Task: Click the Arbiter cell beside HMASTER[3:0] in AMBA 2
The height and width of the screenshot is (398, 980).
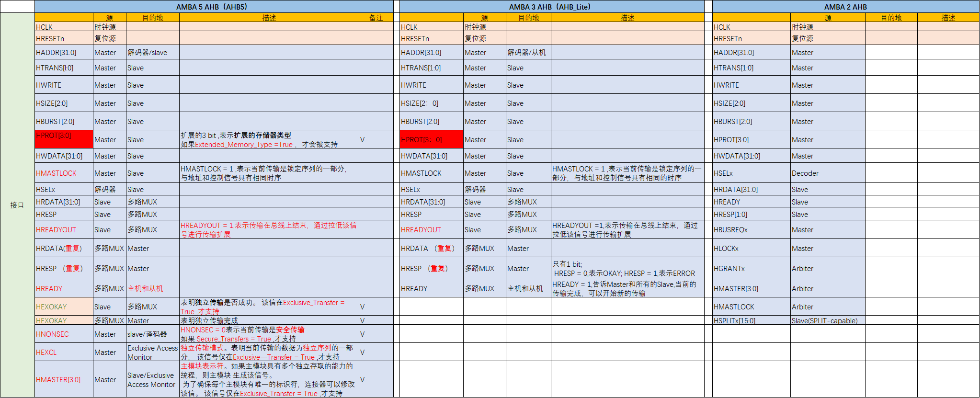Action: coord(828,288)
